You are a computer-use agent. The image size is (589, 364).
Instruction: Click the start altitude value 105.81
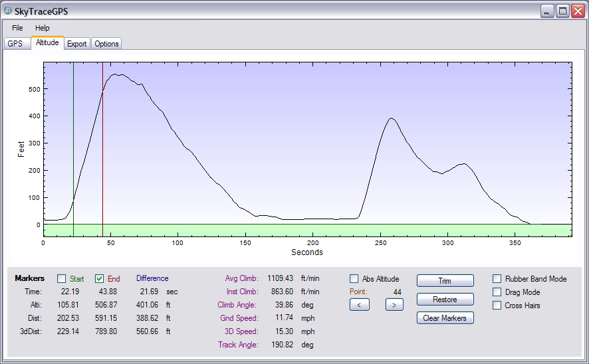point(68,305)
